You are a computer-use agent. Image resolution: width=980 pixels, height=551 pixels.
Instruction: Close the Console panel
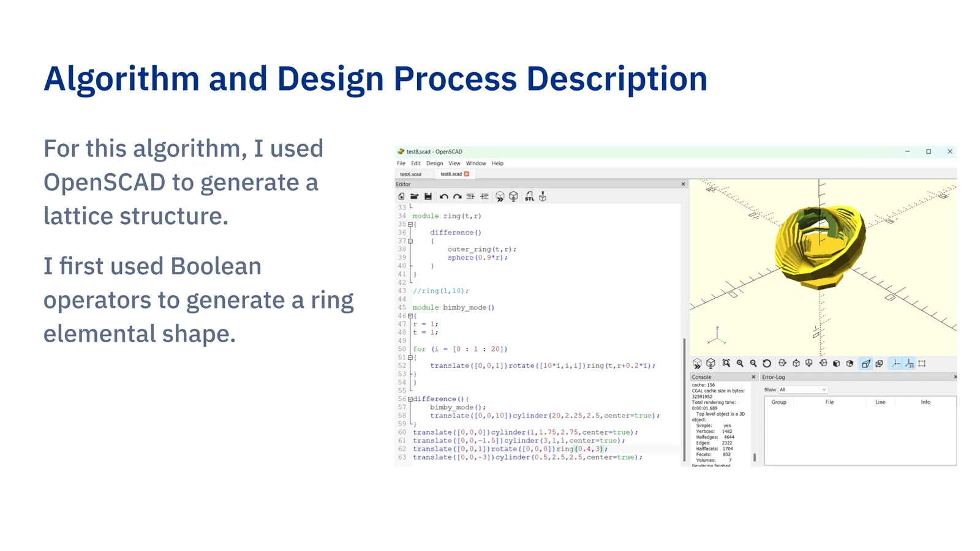point(753,377)
